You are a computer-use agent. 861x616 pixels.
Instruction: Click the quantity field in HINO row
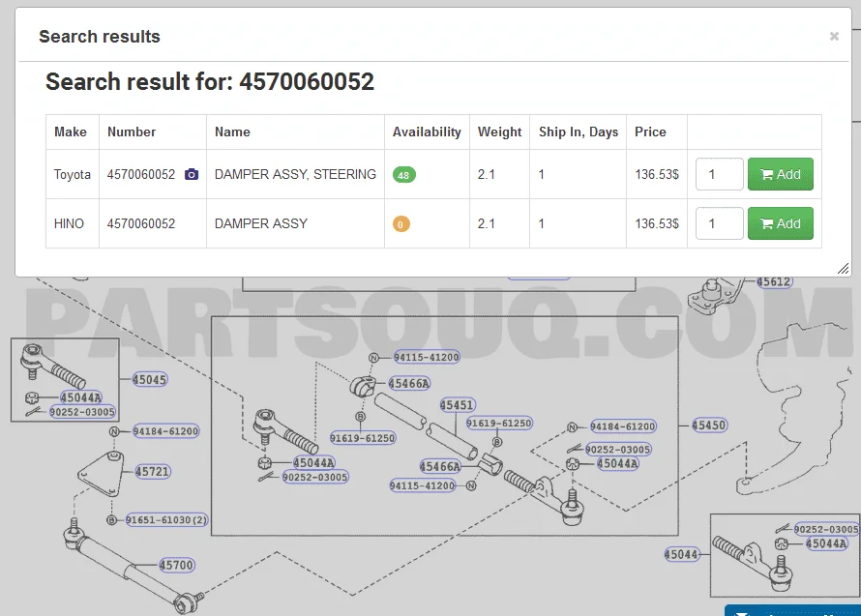tap(719, 223)
